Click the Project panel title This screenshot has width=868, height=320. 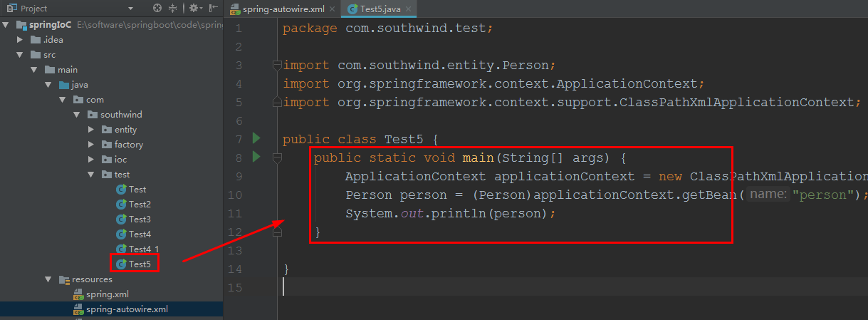click(34, 9)
